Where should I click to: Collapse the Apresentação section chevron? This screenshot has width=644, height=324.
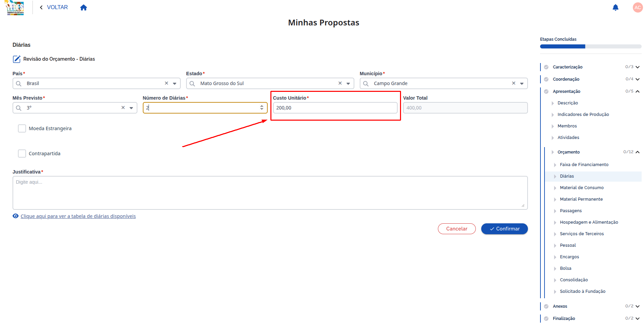coord(638,92)
